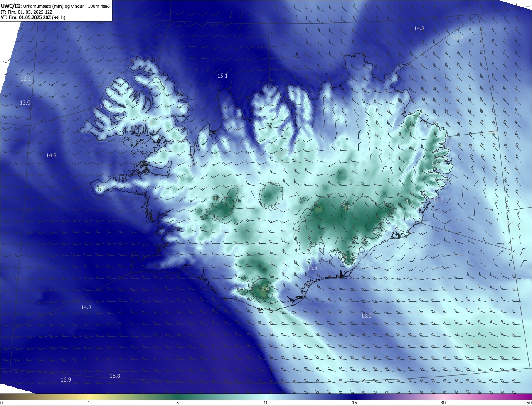532x406 pixels.
Task: Click the 14.5 value west of Iceland
Action: pyautogui.click(x=51, y=155)
